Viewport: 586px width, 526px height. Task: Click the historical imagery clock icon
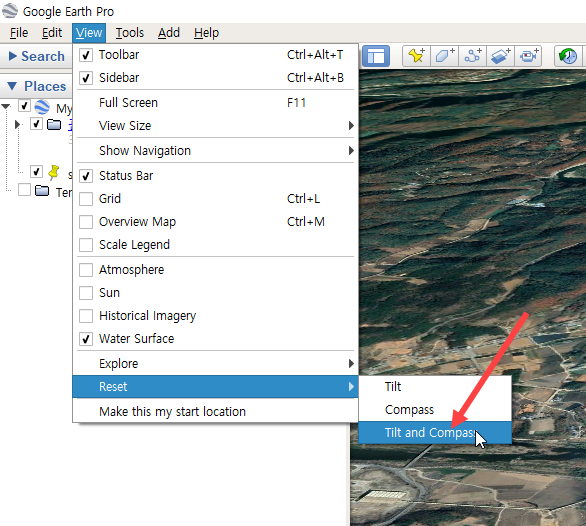(568, 56)
